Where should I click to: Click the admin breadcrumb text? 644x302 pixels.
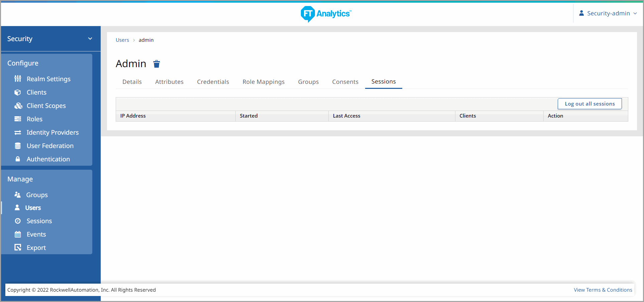point(146,40)
